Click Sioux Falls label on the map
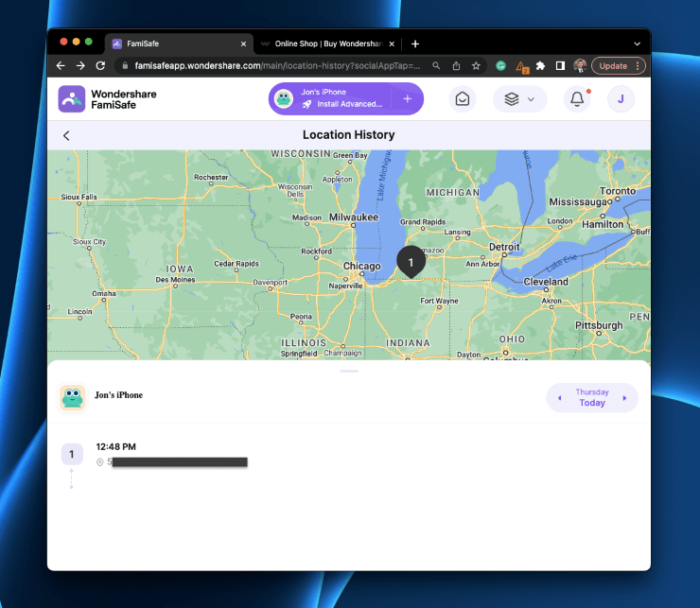The height and width of the screenshot is (608, 700). 79,197
